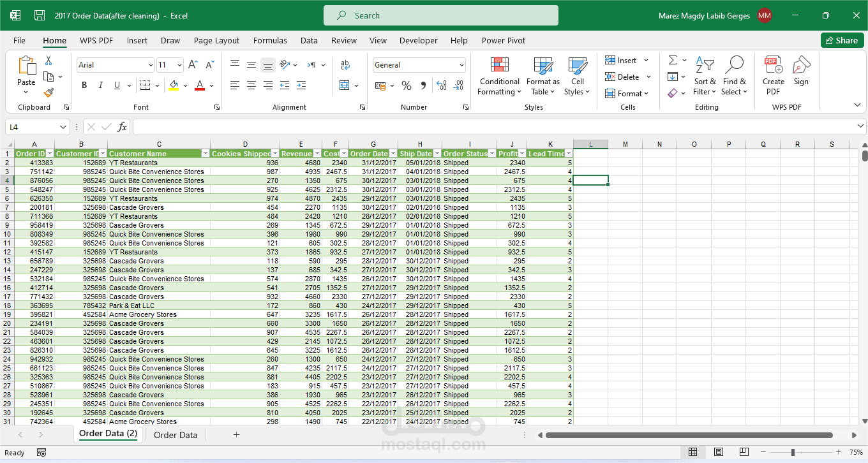Toggle Underline formatting

coord(117,85)
